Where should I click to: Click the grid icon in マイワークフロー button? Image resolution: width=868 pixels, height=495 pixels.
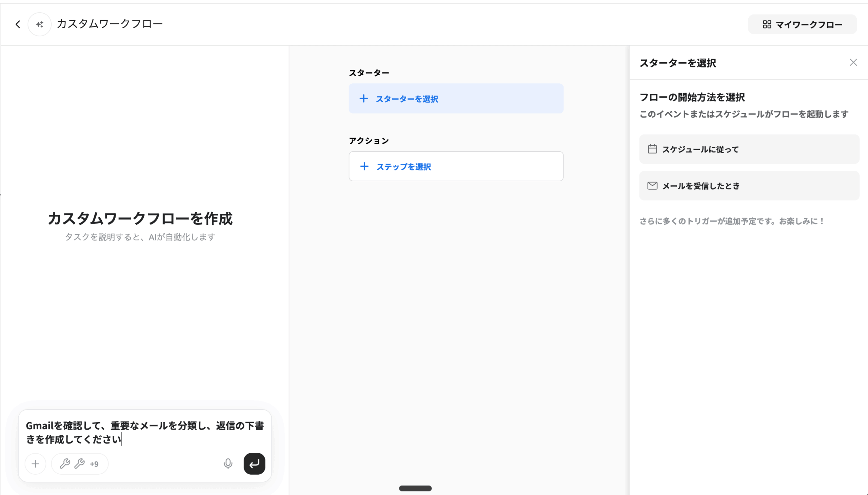click(767, 24)
